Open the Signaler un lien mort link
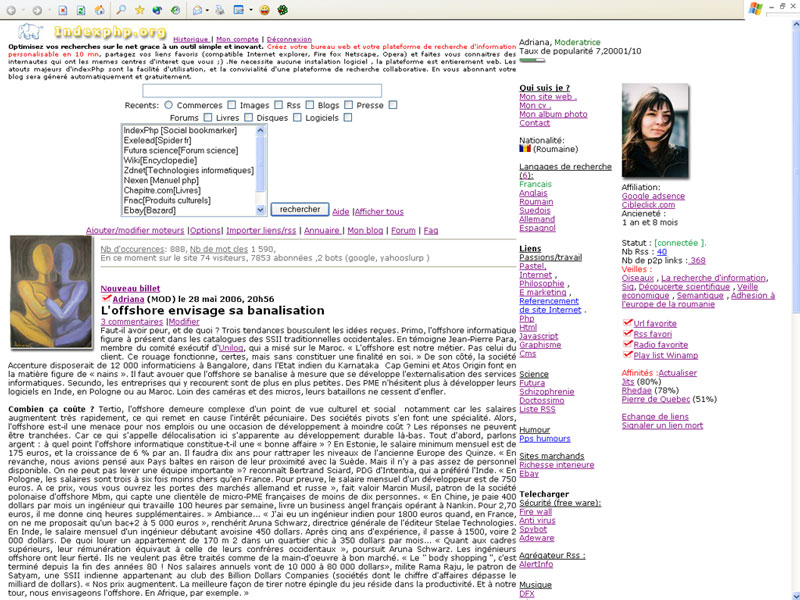 662,426
